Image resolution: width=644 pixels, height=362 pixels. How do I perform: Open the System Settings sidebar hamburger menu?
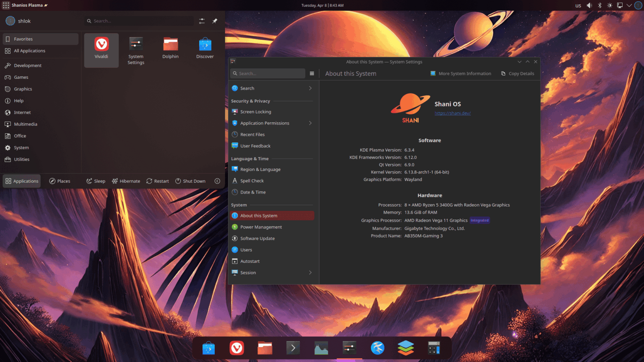point(312,73)
